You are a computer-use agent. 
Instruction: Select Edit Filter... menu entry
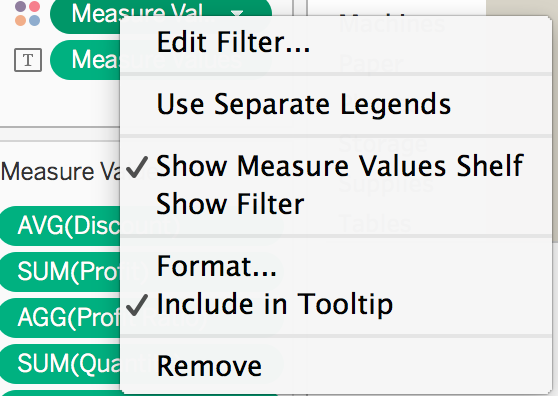(x=233, y=42)
